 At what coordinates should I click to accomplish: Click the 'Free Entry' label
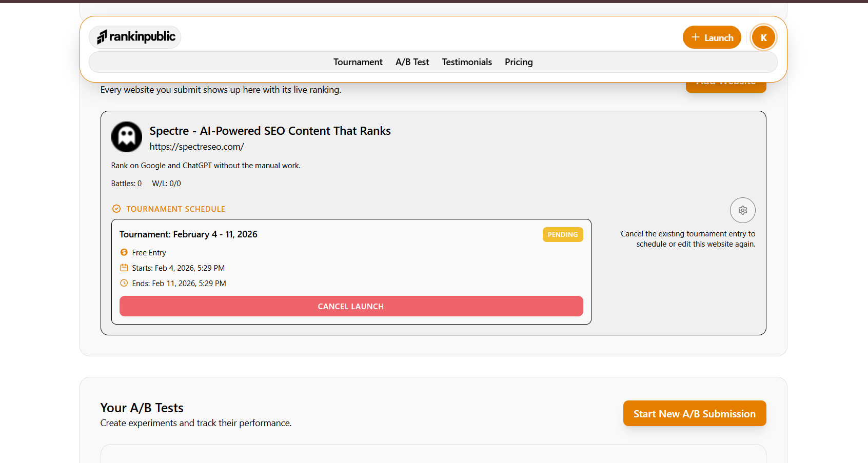pyautogui.click(x=149, y=253)
